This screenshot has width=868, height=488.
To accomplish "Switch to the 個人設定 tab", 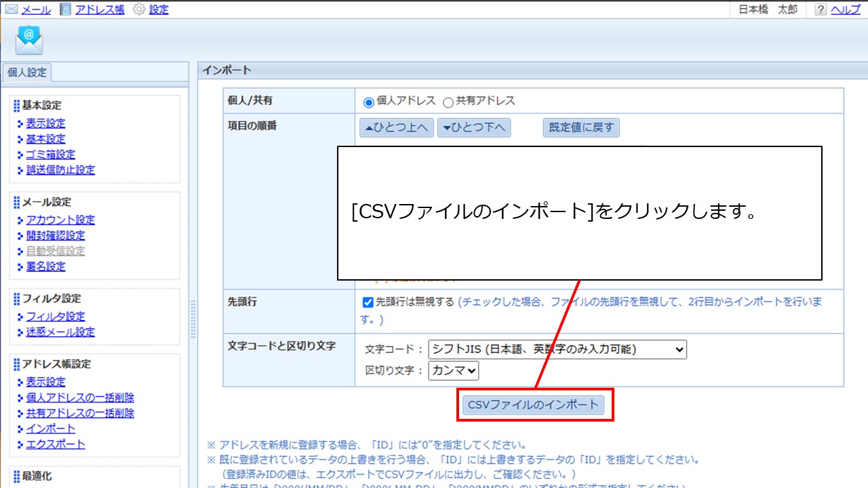I will 27,72.
